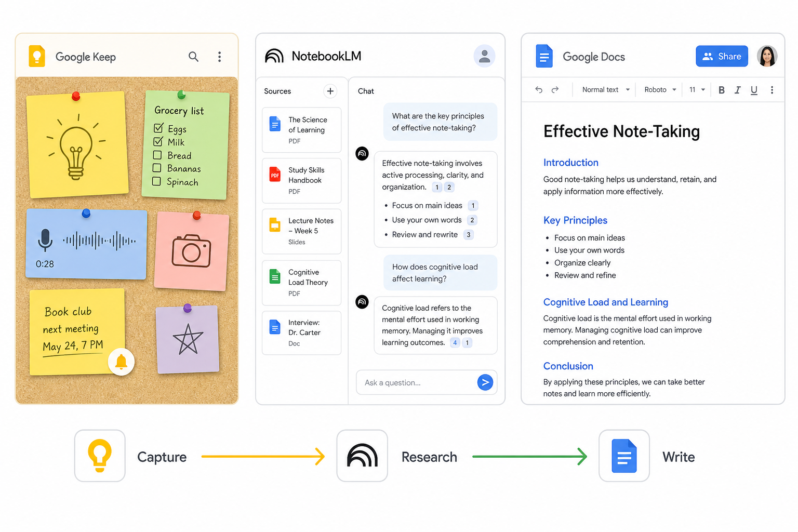Image resolution: width=798 pixels, height=532 pixels.
Task: Click citation 4 after learning outcomes
Action: pyautogui.click(x=455, y=343)
